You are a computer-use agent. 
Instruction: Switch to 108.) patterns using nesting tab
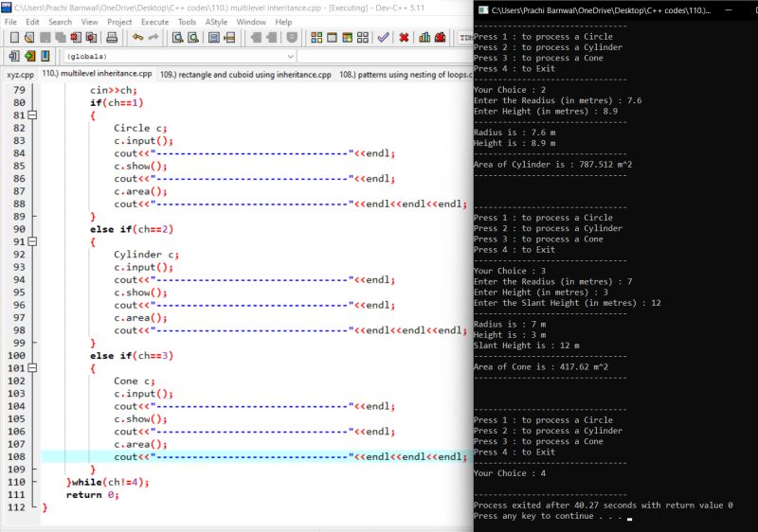pos(406,75)
